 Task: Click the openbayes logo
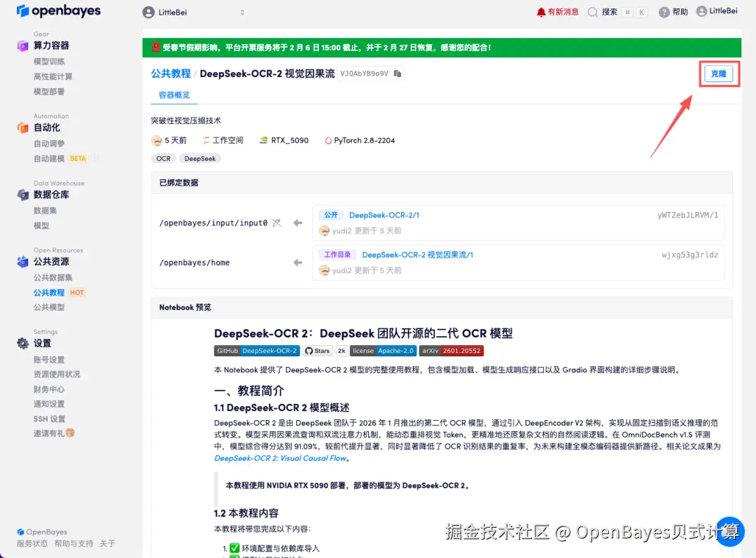[58, 11]
